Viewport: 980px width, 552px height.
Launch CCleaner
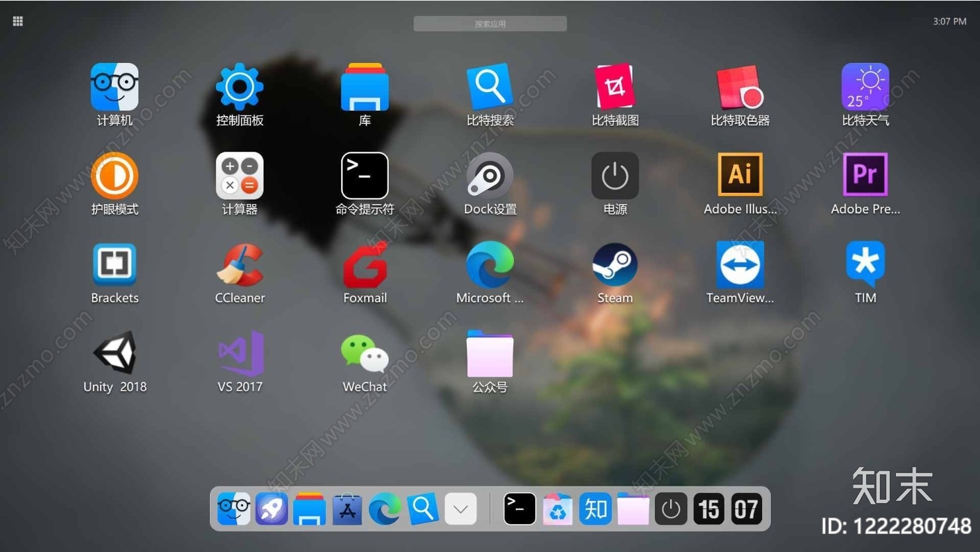point(240,264)
